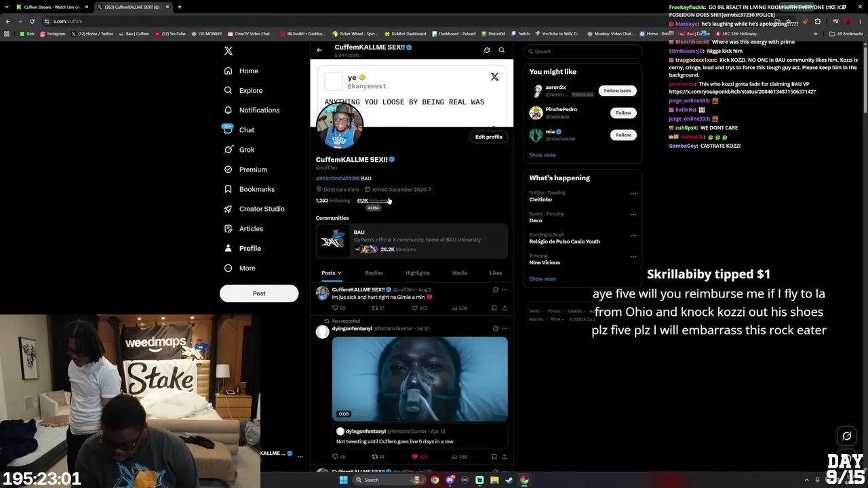Show more trends under What's happening
This screenshot has width=868, height=488.
[x=542, y=279]
